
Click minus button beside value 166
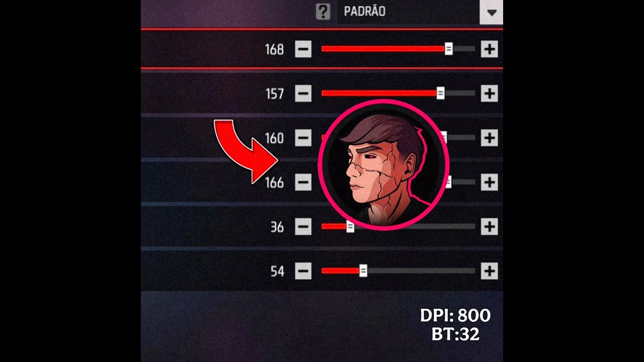(303, 182)
